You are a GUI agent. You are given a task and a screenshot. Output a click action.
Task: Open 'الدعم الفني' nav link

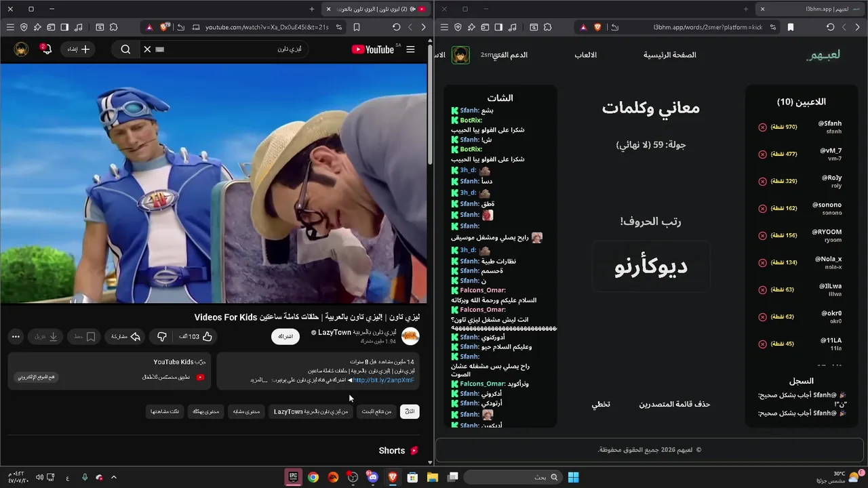point(511,55)
